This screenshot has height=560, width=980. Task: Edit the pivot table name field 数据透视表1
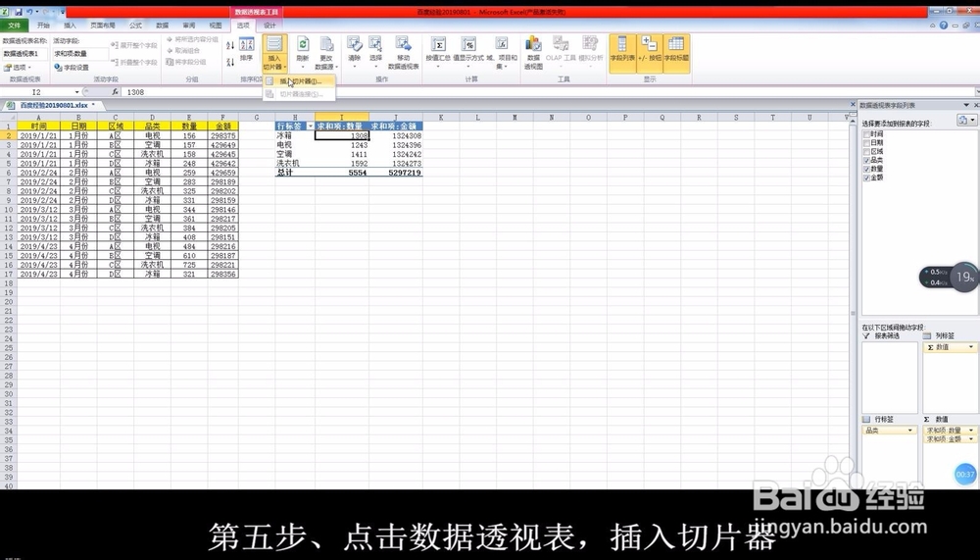click(24, 54)
